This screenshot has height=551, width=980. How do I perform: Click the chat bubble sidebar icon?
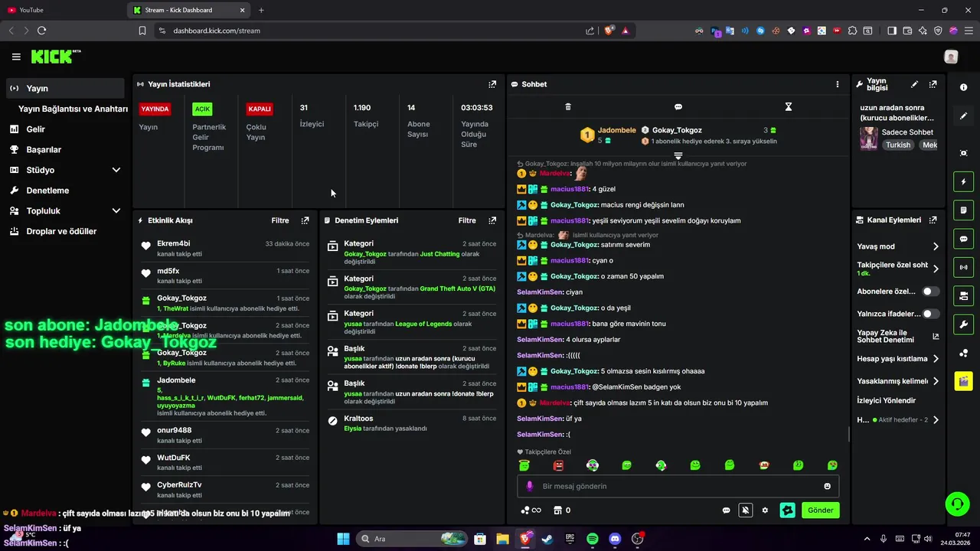(x=963, y=239)
